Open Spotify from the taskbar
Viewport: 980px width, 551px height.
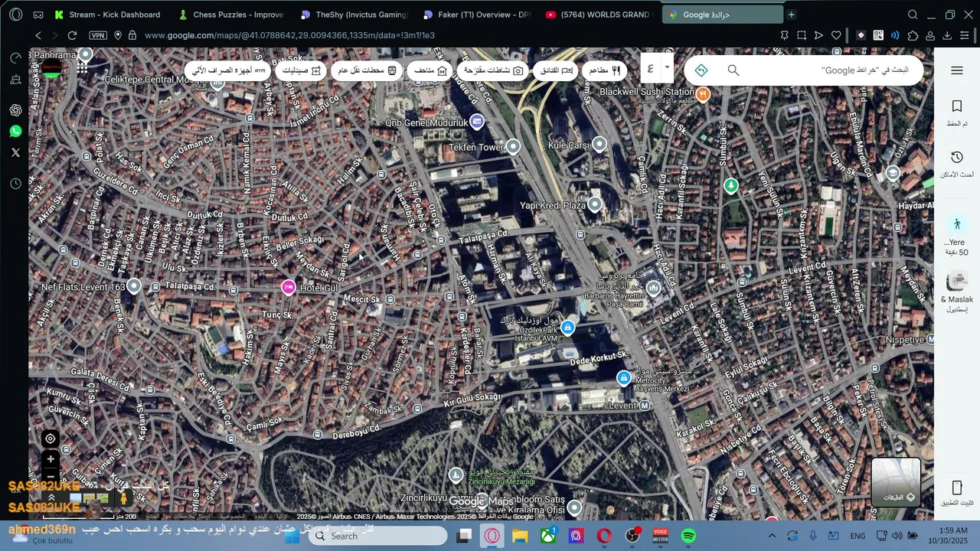[x=688, y=536]
